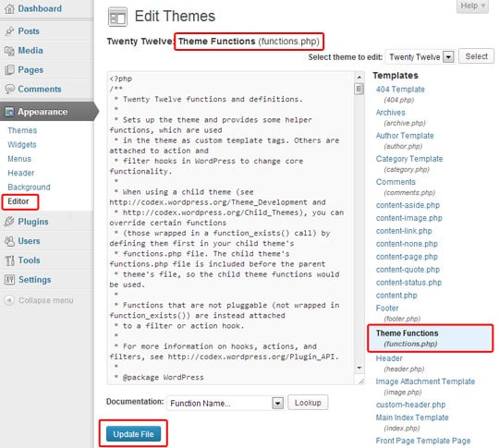
Task: Click the code editor scroll down arrow
Action: [x=359, y=368]
